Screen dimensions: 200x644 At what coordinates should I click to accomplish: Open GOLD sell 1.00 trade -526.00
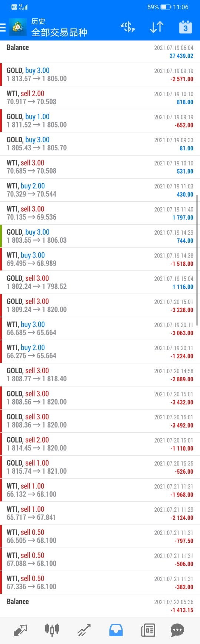(x=100, y=467)
